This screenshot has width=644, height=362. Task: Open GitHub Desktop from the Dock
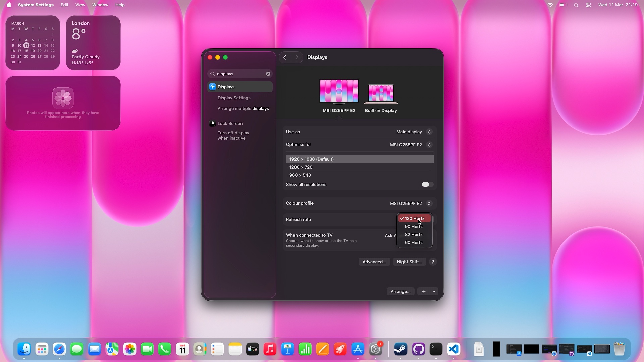(418, 349)
